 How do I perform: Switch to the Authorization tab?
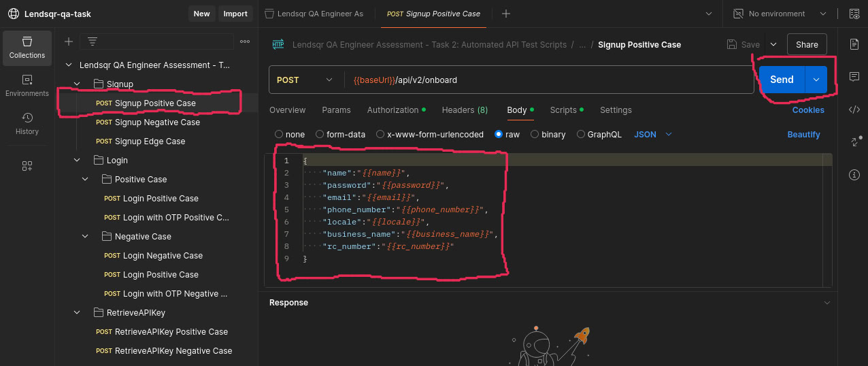tap(396, 110)
